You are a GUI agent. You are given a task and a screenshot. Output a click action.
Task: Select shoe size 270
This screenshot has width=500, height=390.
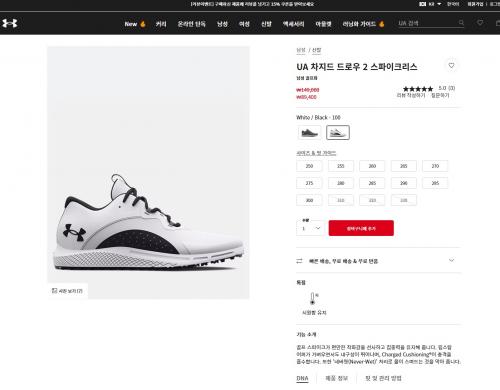click(435, 166)
